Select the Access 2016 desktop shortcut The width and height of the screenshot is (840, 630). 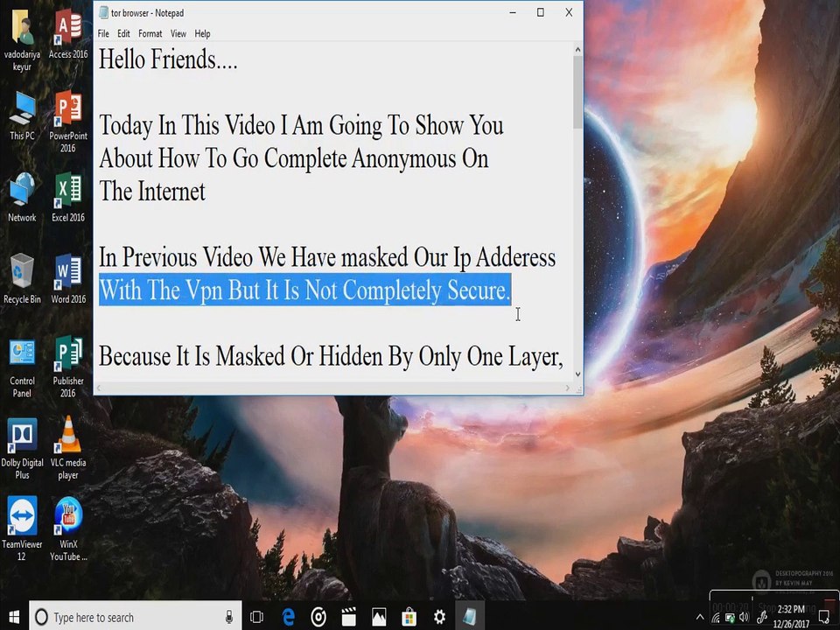tap(68, 34)
